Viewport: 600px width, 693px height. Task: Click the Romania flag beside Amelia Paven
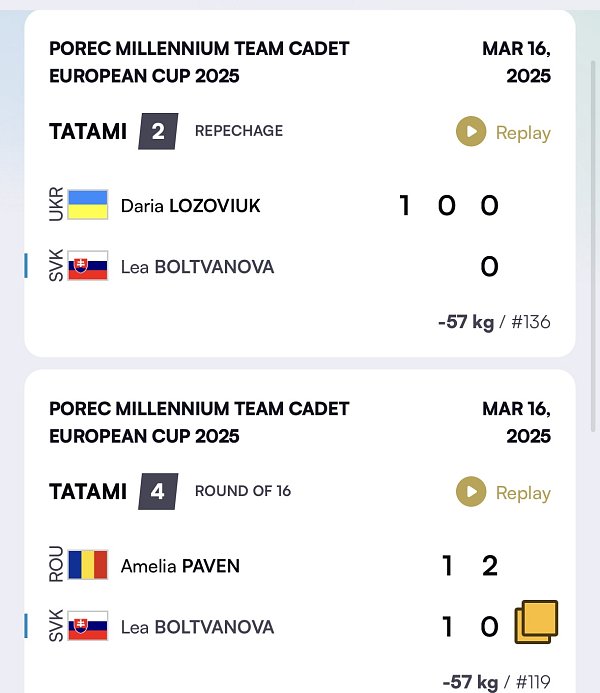(x=88, y=565)
